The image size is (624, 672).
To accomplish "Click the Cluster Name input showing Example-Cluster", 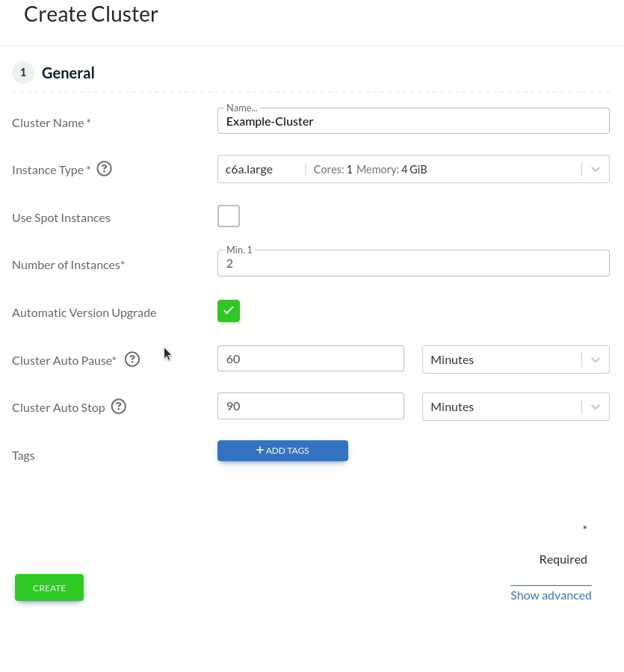I will 413,120.
